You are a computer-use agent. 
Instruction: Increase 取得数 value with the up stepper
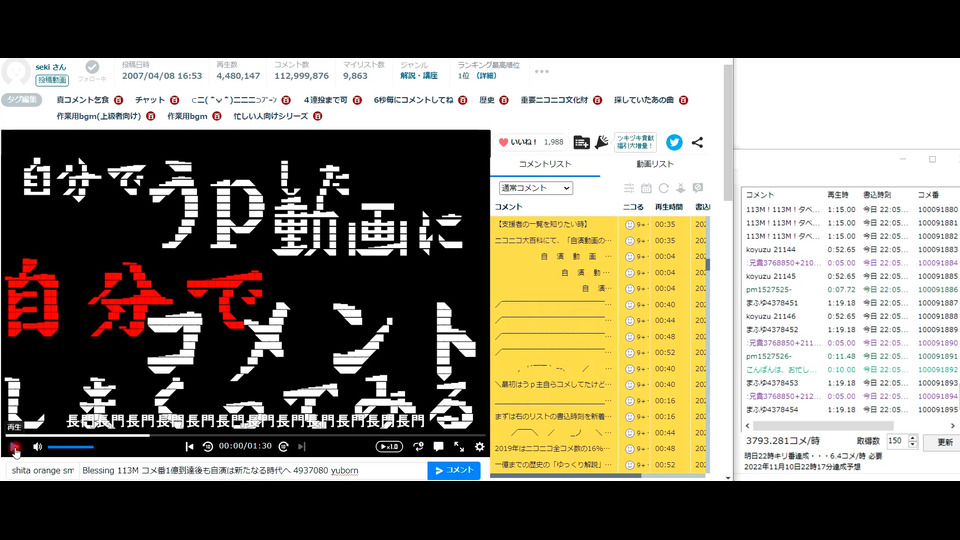coord(913,438)
